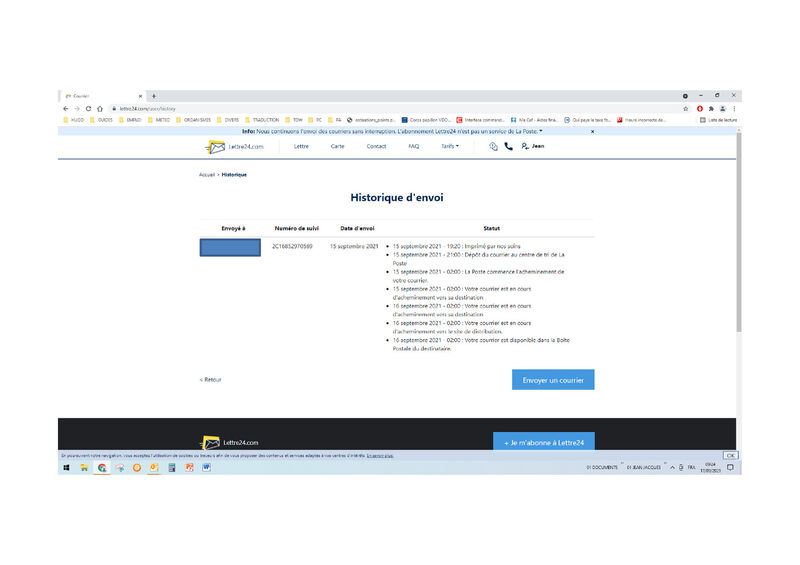Click the blue redacted recipient cell
Screen dimensions: 800x565
(x=230, y=248)
